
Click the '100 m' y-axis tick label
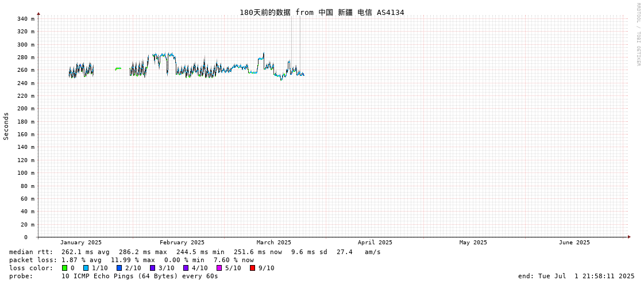coord(26,173)
